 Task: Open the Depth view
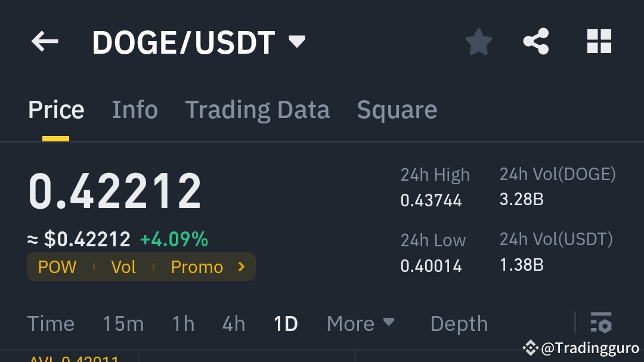459,323
